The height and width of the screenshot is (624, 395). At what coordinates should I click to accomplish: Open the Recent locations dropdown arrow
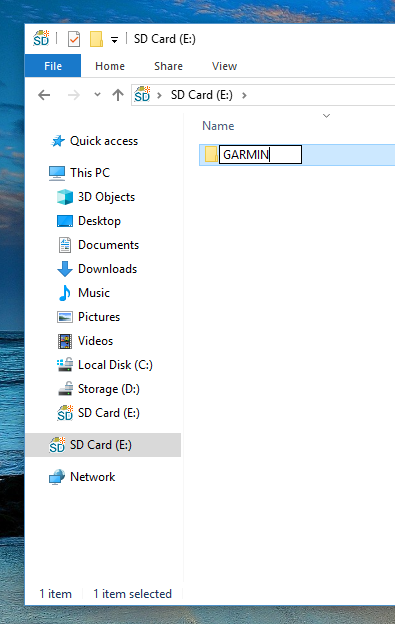[97, 95]
